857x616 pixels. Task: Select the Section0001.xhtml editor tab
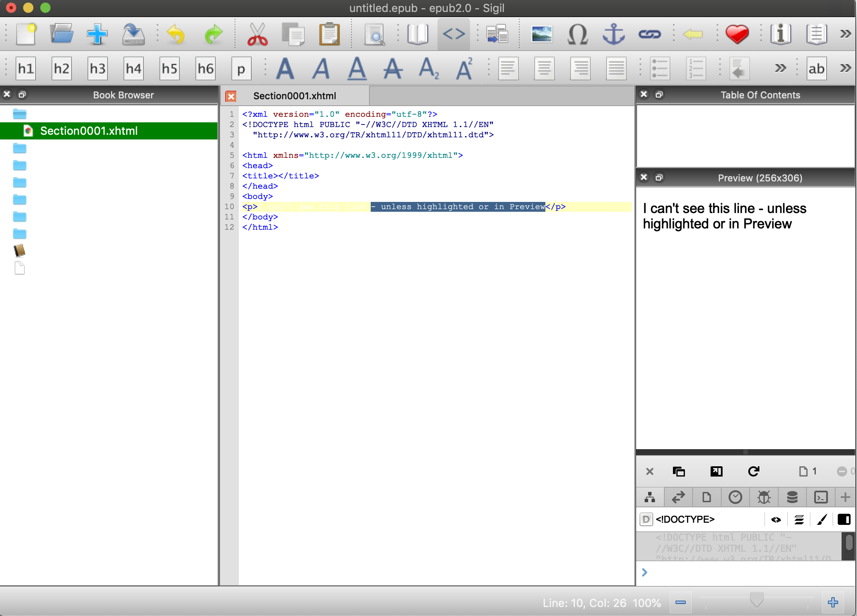click(295, 96)
